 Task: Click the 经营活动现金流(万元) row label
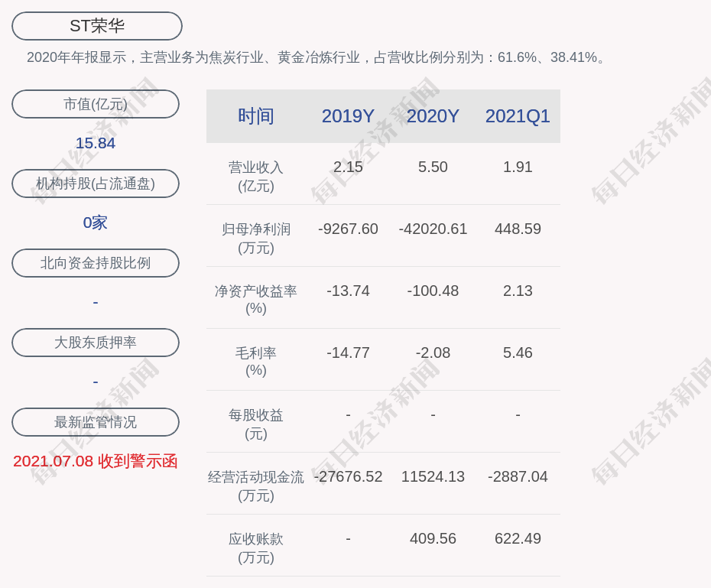click(256, 486)
